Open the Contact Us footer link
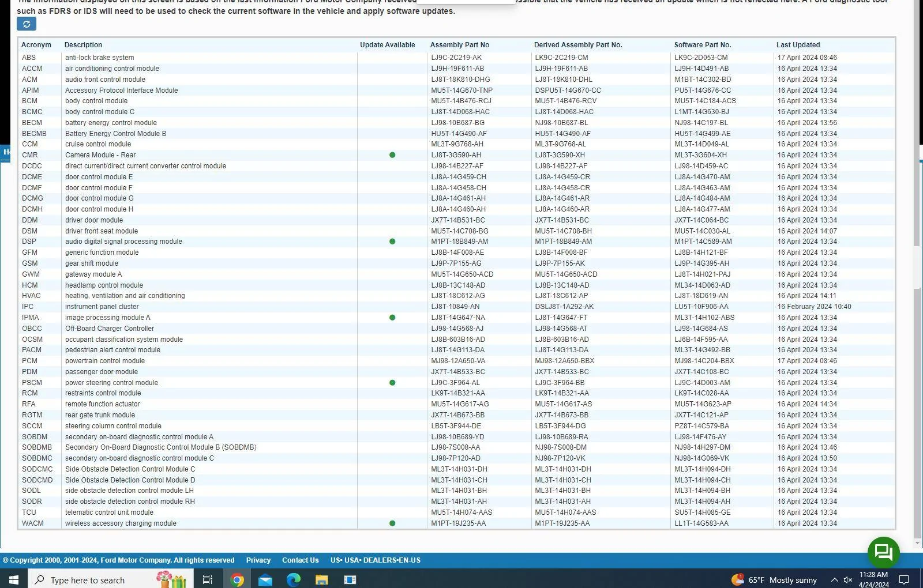The width and height of the screenshot is (923, 588). click(300, 560)
